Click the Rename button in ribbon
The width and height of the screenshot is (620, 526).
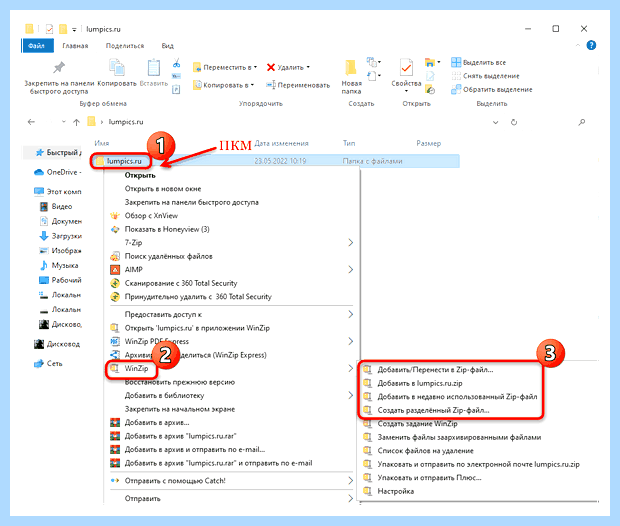(298, 85)
